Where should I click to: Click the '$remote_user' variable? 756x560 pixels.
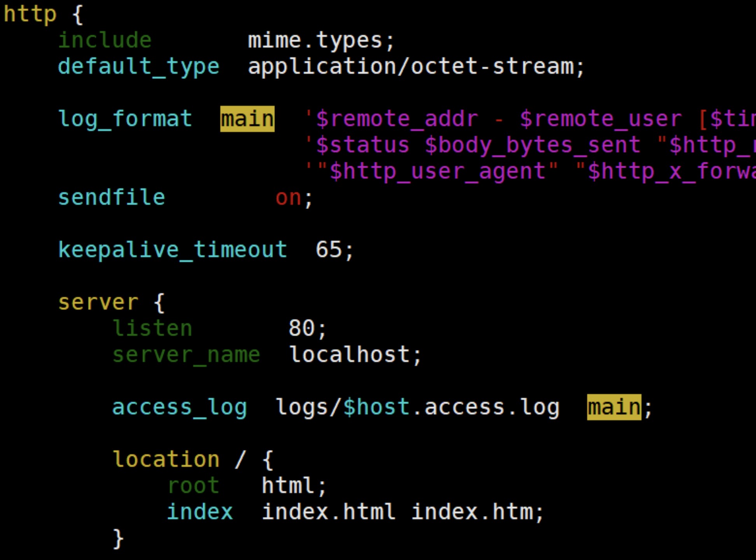click(x=601, y=119)
